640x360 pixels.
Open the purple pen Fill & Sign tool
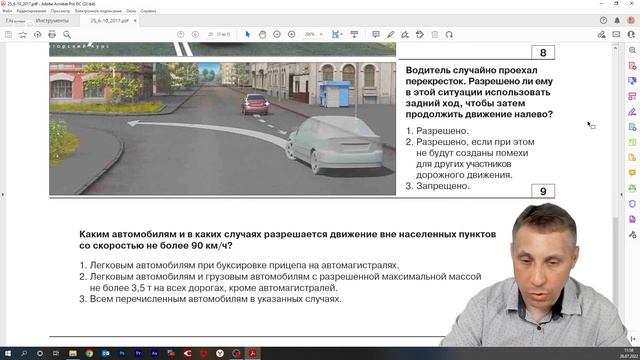632,111
